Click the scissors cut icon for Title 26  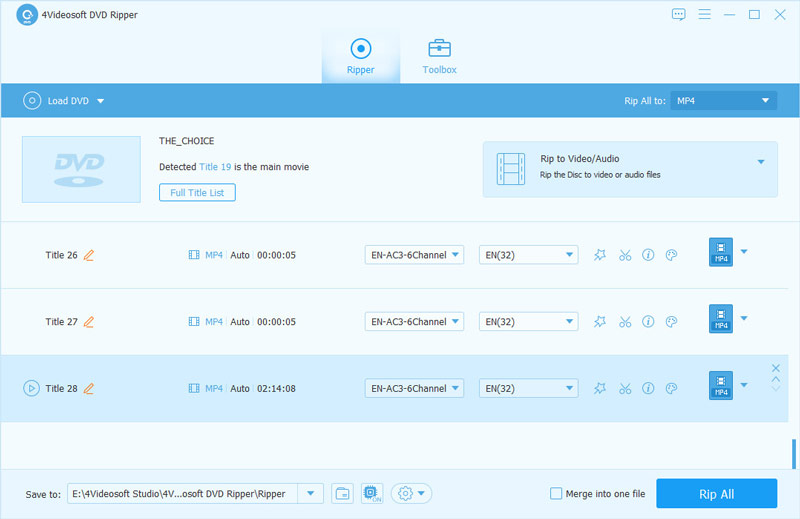click(x=624, y=255)
